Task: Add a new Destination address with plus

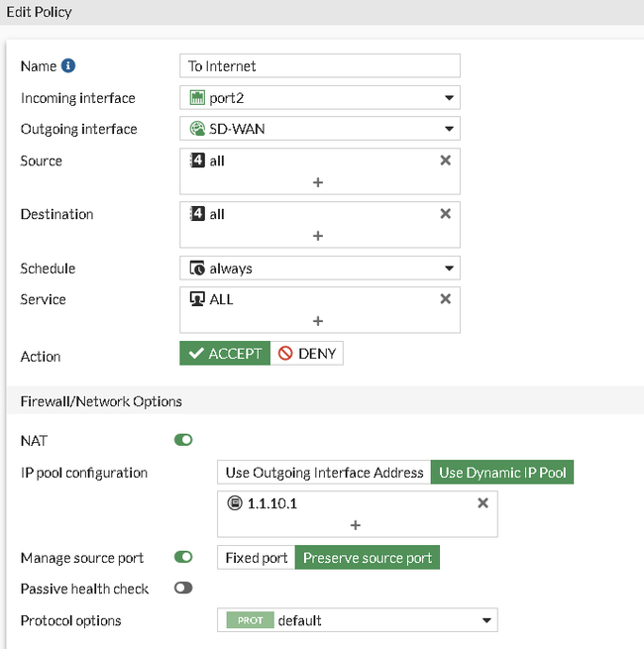Action: 318,236
